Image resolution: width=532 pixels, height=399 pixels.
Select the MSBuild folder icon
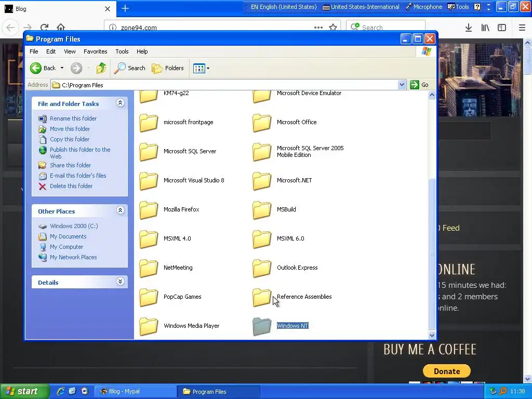262,210
